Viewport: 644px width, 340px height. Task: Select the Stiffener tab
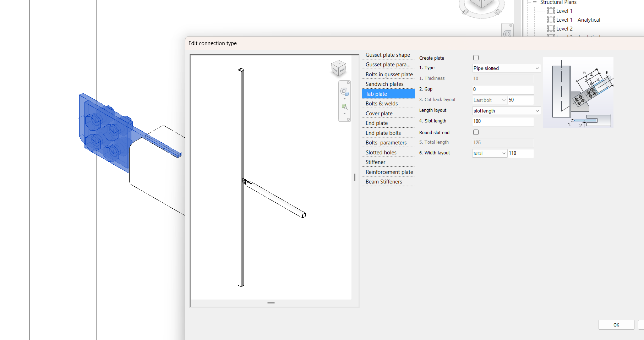(388, 162)
